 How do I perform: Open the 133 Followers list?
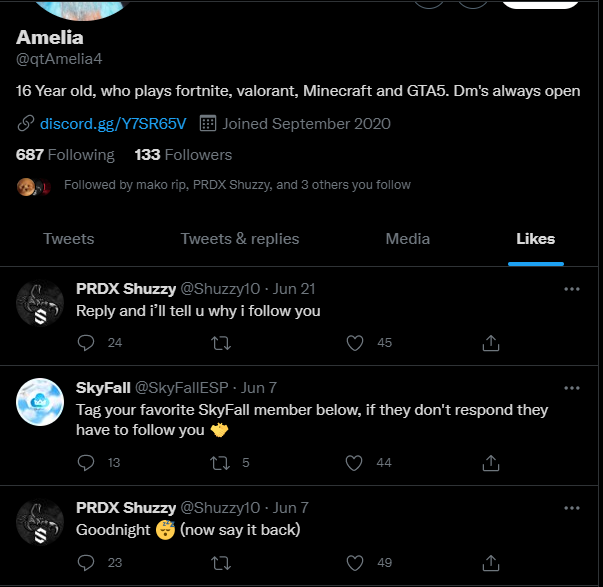(183, 155)
